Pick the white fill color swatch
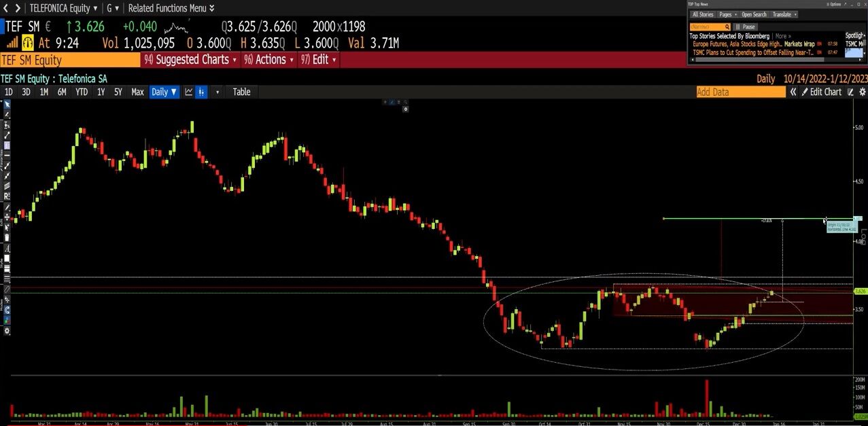 7,259
